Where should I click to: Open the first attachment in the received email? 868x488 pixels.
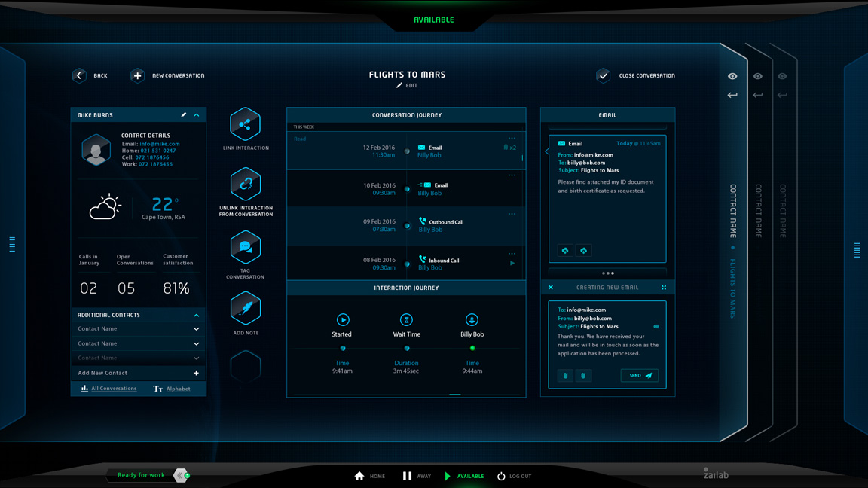click(565, 249)
